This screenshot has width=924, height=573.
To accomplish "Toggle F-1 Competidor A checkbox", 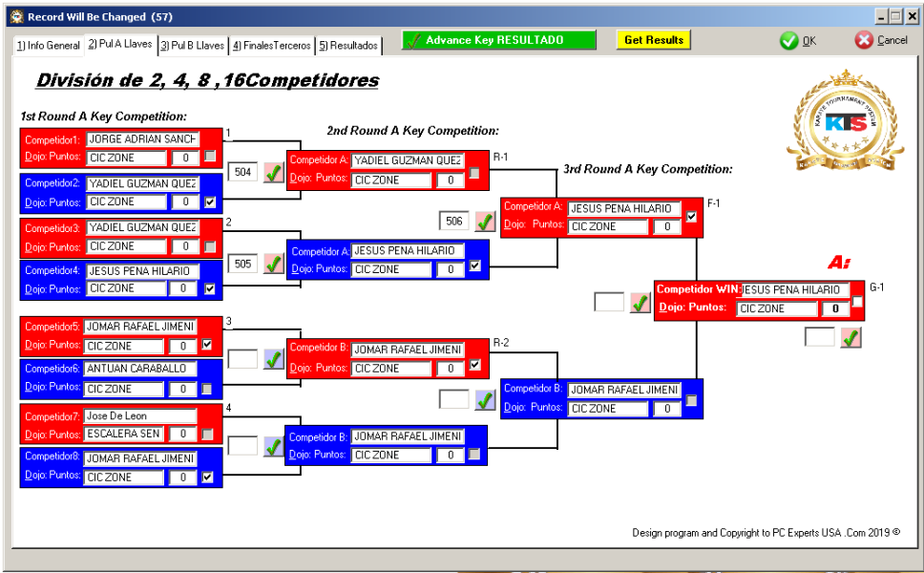I will 692,217.
